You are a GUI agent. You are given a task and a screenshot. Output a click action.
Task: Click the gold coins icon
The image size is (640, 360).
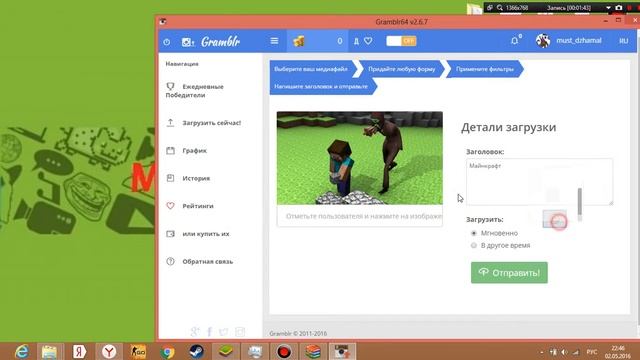[299, 41]
